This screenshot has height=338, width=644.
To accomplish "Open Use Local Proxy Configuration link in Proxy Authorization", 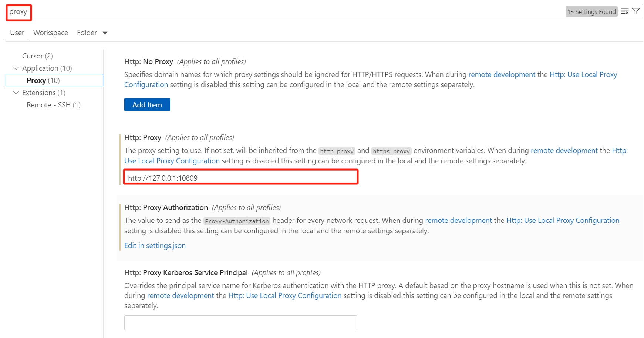I will (563, 220).
